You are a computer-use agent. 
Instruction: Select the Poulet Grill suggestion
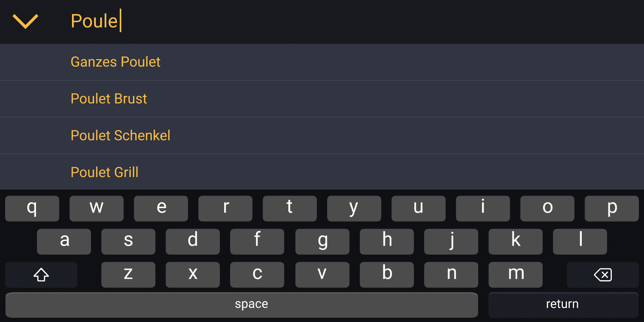point(104,172)
